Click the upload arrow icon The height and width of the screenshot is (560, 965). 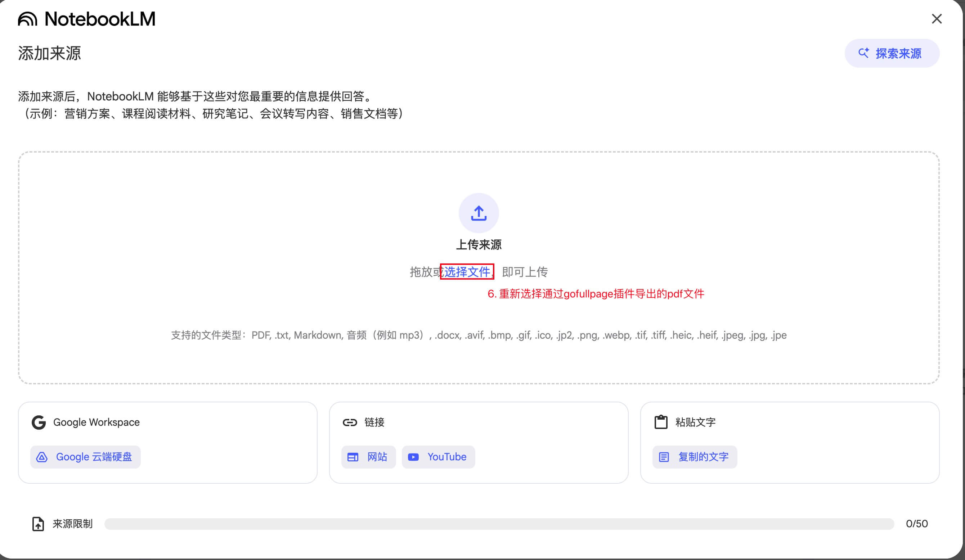click(478, 213)
